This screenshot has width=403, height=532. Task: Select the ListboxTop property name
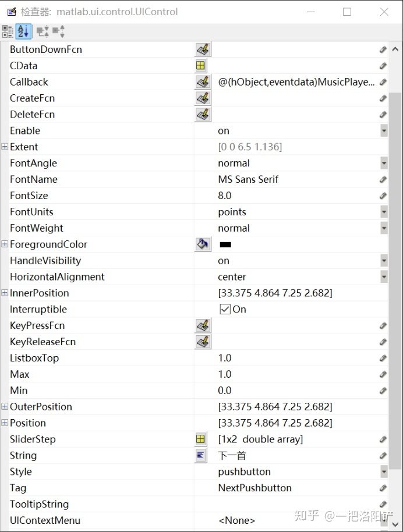(34, 358)
